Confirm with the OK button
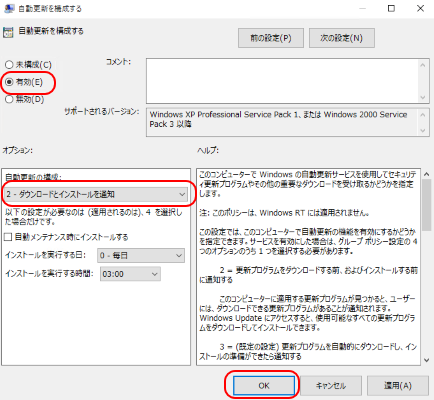 pyautogui.click(x=264, y=386)
